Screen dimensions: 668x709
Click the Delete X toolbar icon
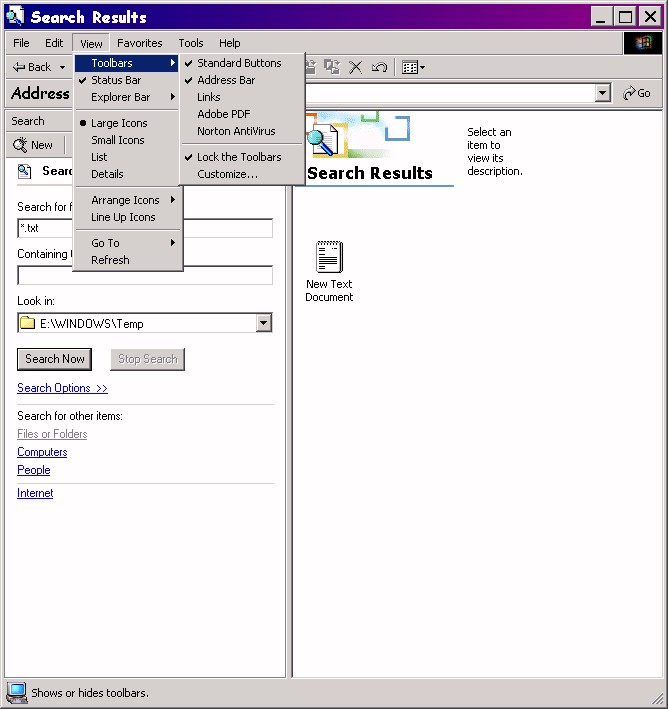tap(355, 67)
